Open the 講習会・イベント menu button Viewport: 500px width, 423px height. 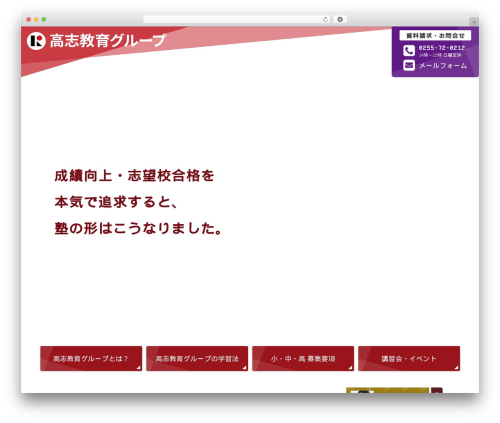409,359
